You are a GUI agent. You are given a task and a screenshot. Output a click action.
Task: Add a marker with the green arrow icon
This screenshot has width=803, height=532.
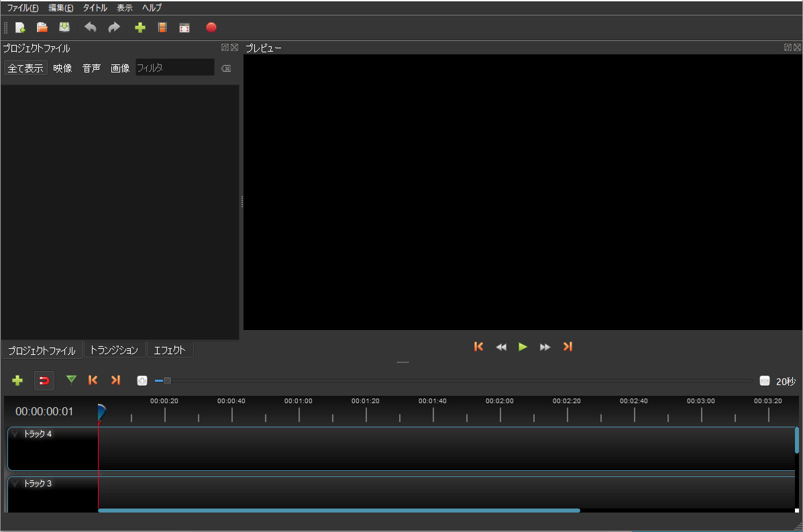(71, 380)
